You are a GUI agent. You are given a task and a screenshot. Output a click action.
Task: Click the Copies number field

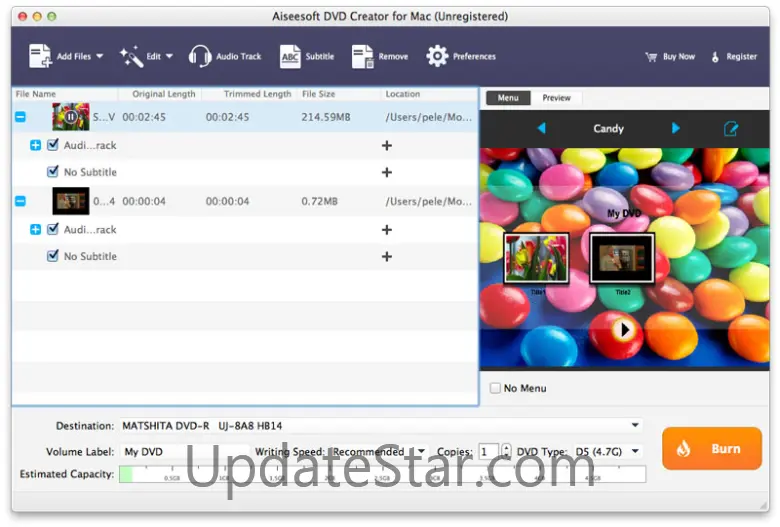point(488,451)
